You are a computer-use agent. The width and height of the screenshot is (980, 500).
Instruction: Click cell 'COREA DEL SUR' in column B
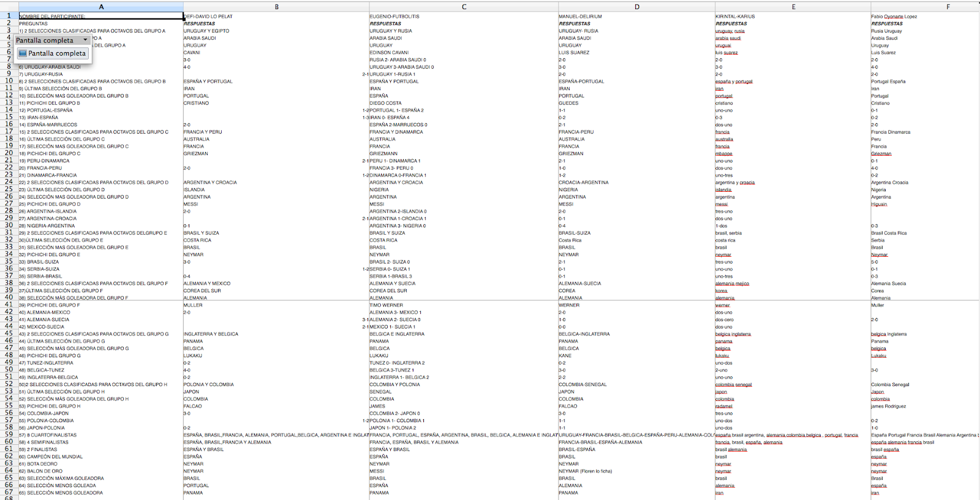202,291
